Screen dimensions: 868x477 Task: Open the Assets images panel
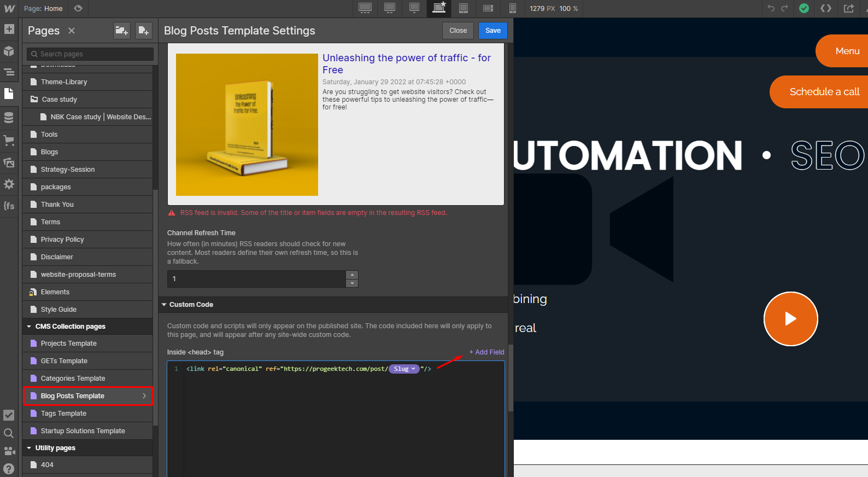pos(9,162)
